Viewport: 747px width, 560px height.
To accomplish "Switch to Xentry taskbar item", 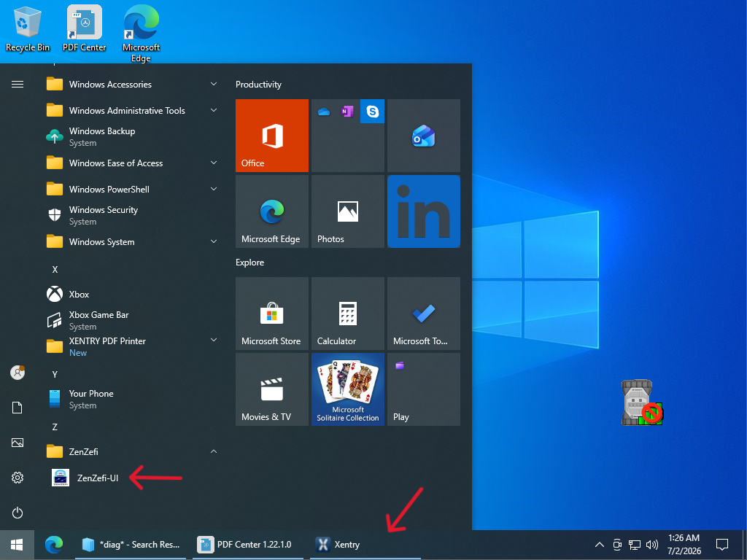I will (x=365, y=545).
